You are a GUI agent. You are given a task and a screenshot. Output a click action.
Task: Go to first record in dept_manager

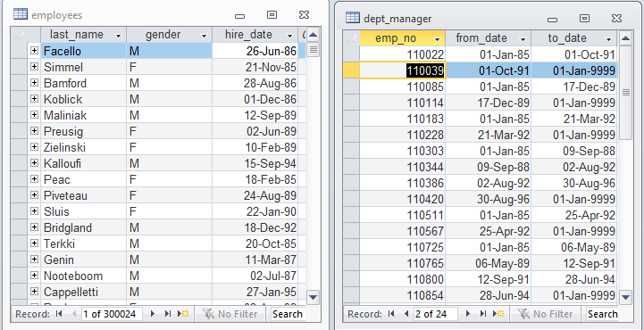tap(391, 314)
